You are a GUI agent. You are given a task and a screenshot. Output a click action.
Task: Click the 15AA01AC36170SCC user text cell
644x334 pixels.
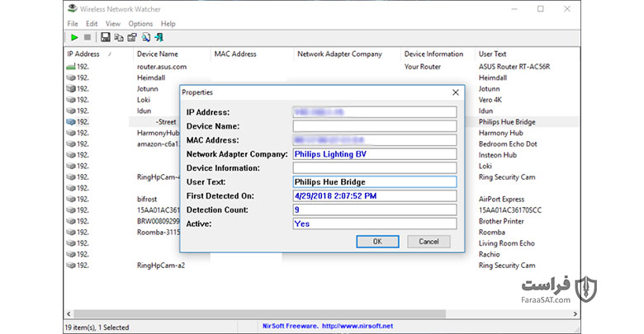click(510, 210)
